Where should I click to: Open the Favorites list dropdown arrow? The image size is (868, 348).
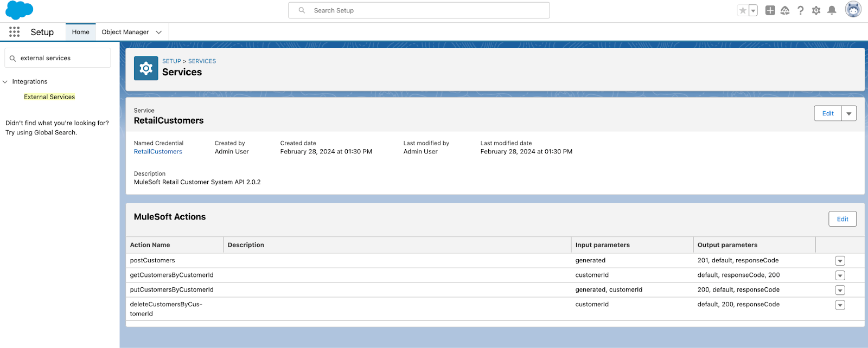point(753,10)
